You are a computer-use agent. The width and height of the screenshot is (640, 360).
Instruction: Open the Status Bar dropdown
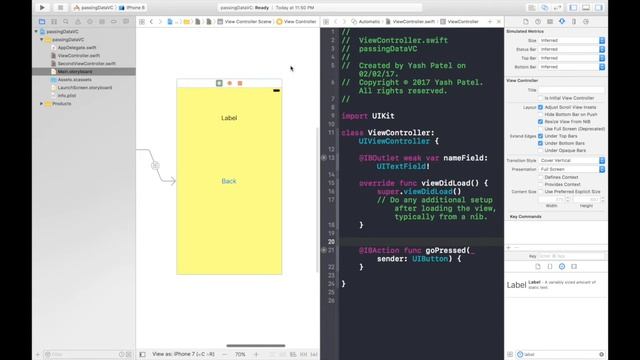tap(571, 49)
